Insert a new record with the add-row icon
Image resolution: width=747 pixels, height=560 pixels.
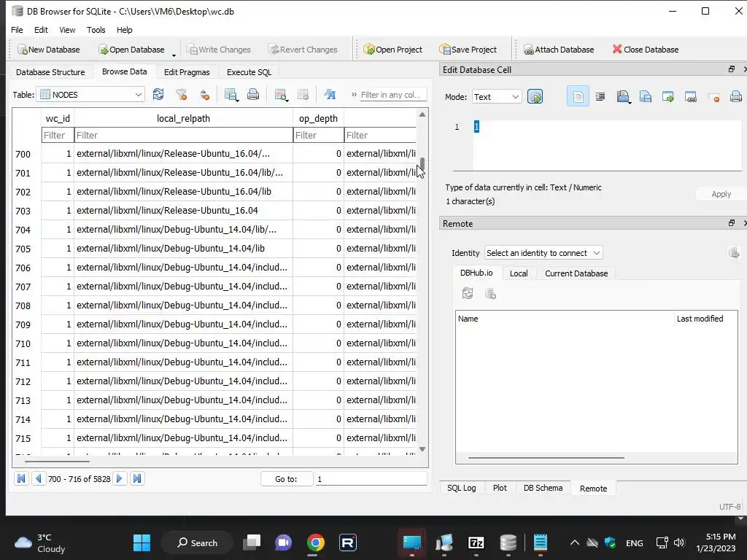[281, 94]
